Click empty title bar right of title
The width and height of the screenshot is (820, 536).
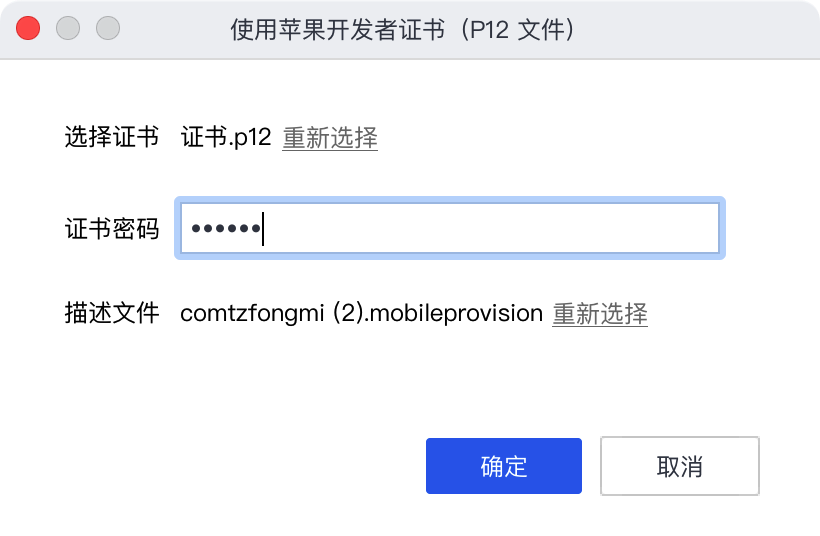pyautogui.click(x=700, y=29)
